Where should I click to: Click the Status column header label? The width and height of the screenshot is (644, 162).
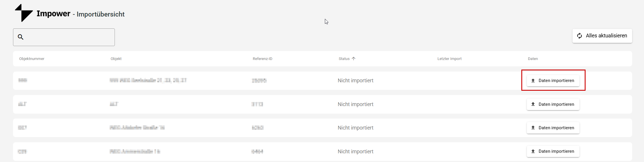tap(344, 59)
